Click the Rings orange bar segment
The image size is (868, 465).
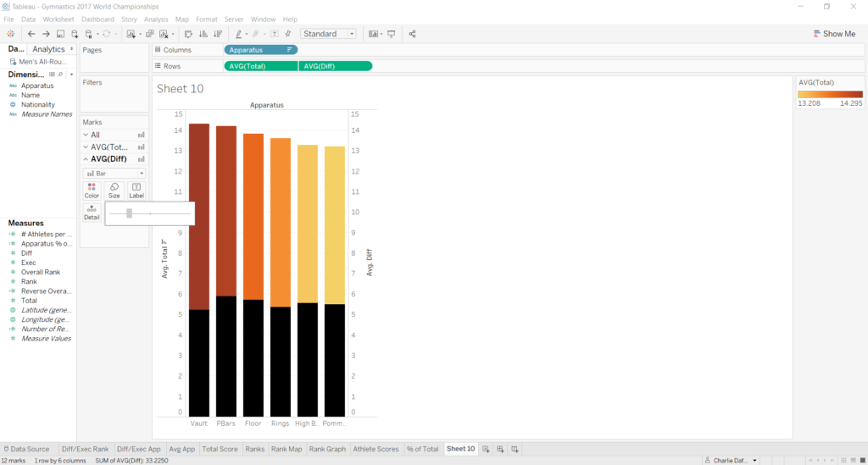[281, 222]
